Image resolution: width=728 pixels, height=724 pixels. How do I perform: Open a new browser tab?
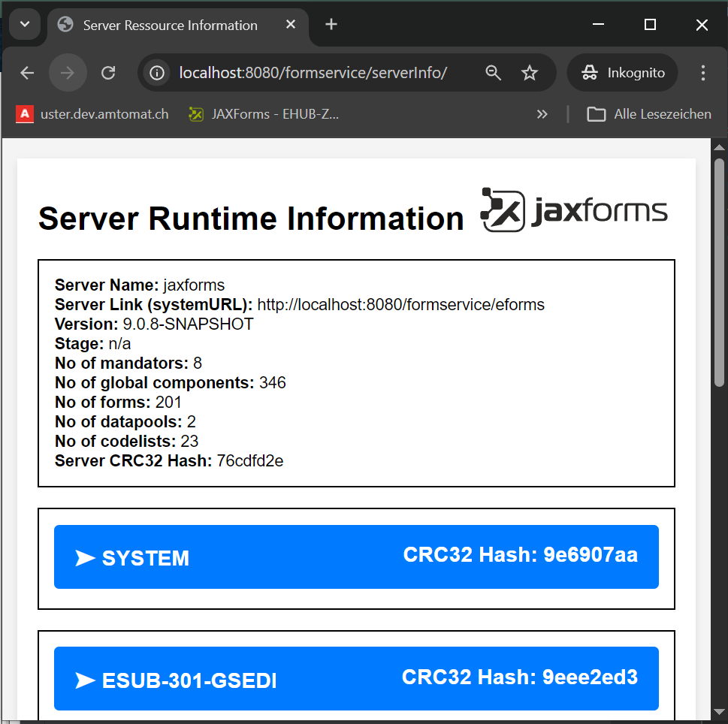pos(331,25)
